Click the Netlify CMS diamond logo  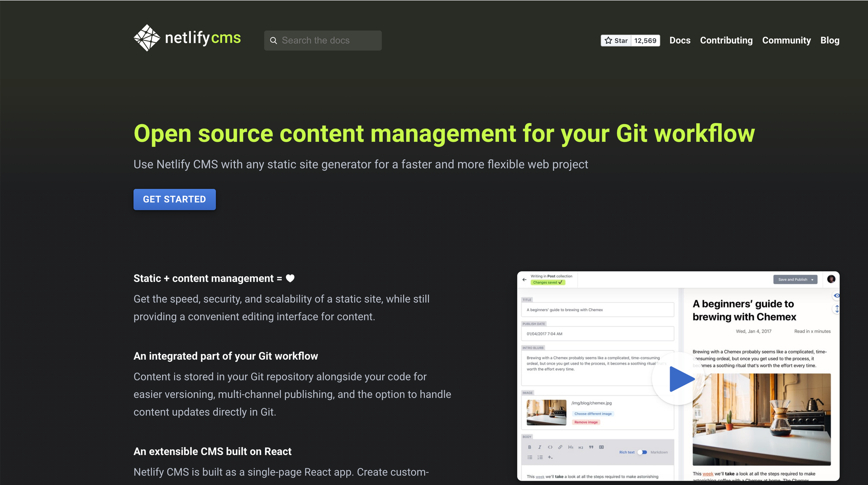147,38
